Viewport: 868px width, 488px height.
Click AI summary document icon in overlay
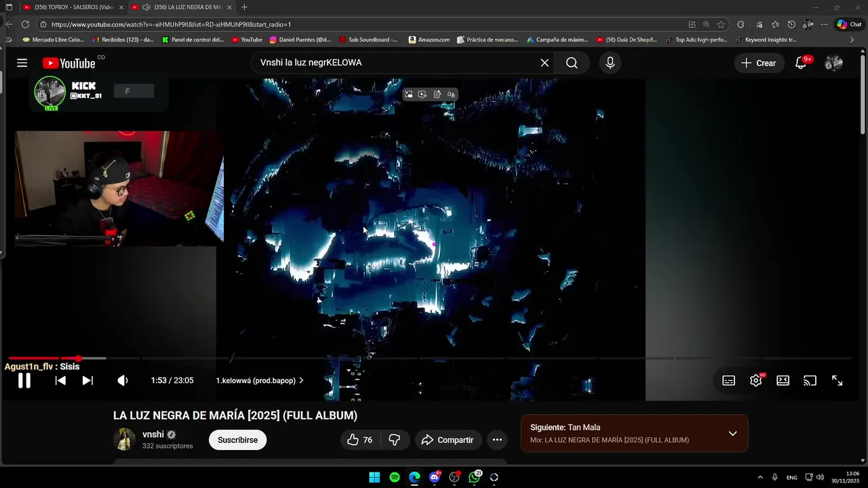pyautogui.click(x=437, y=94)
